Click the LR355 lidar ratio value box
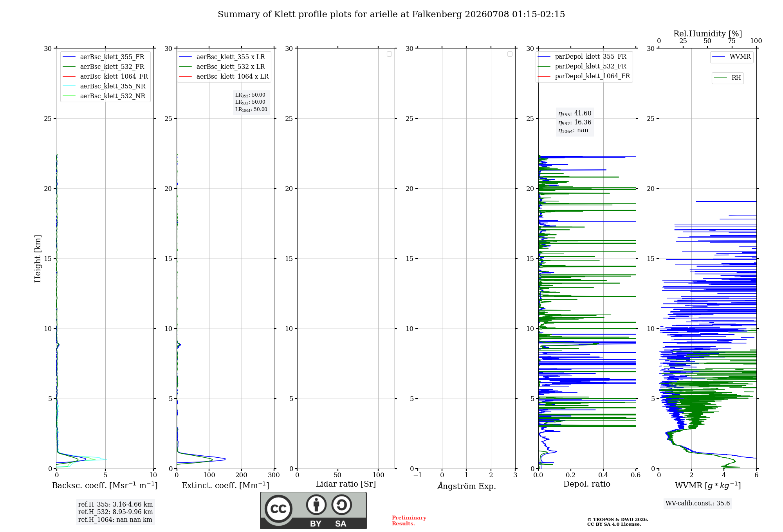This screenshot has height=532, width=783. point(251,102)
